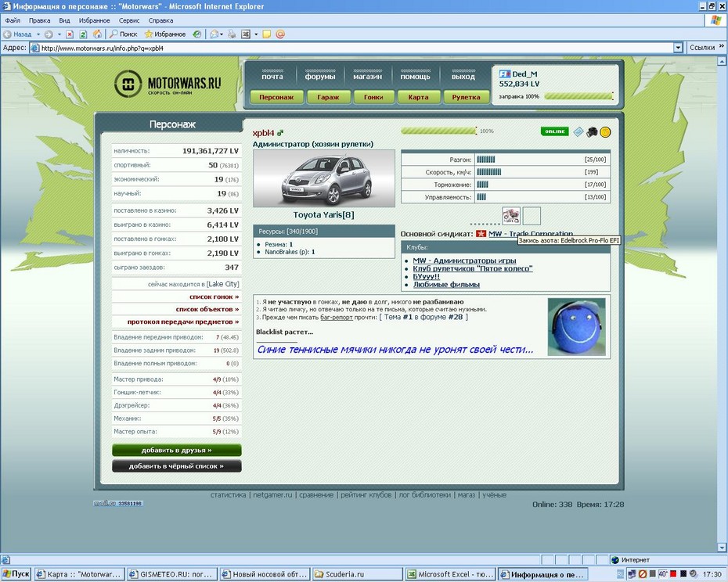The height and width of the screenshot is (582, 728).
Task: Click the Stop loading icon
Action: click(70, 34)
